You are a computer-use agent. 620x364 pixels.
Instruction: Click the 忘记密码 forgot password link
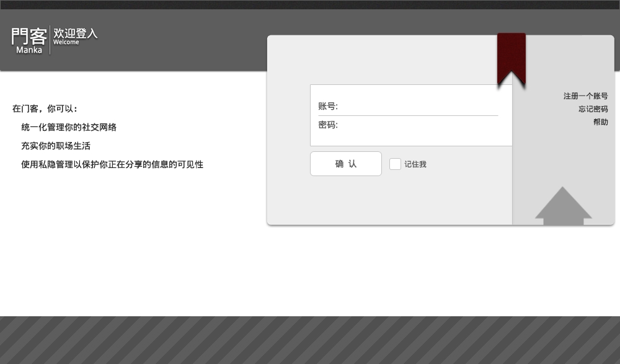click(593, 109)
